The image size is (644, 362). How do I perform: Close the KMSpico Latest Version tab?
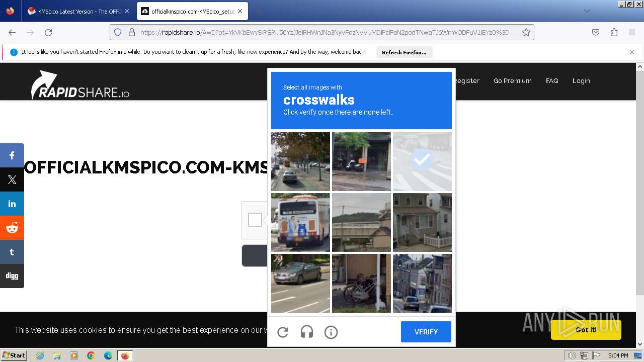[x=127, y=11]
